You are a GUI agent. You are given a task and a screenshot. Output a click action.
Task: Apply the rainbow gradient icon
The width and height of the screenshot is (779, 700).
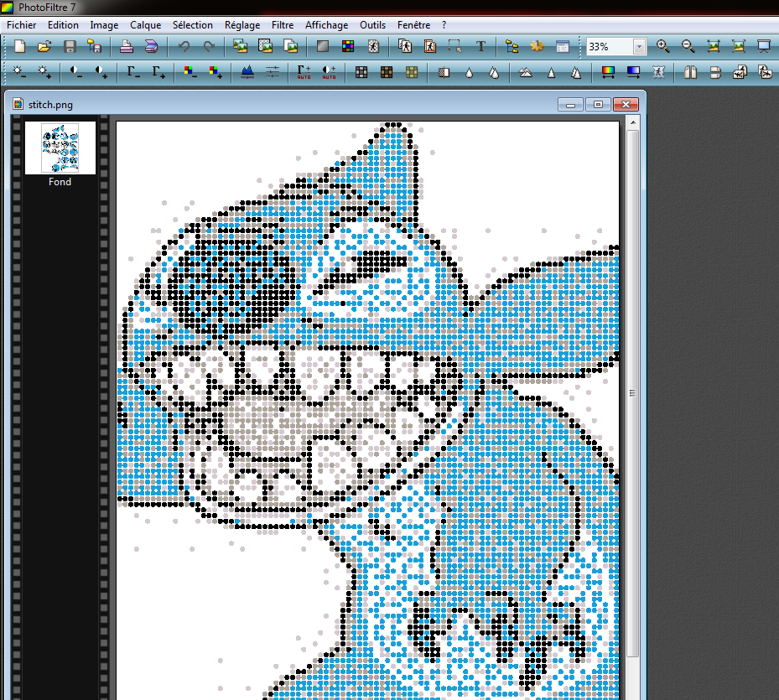tap(608, 73)
